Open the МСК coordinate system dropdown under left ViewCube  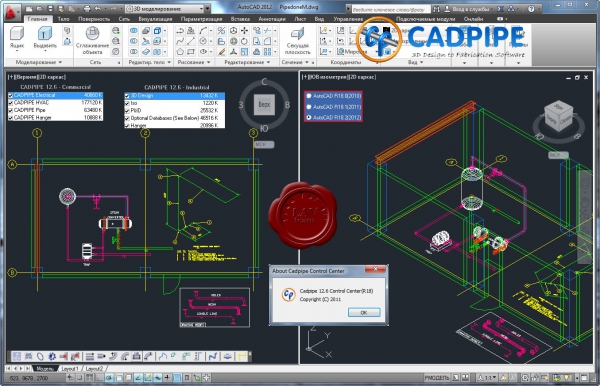pyautogui.click(x=264, y=145)
